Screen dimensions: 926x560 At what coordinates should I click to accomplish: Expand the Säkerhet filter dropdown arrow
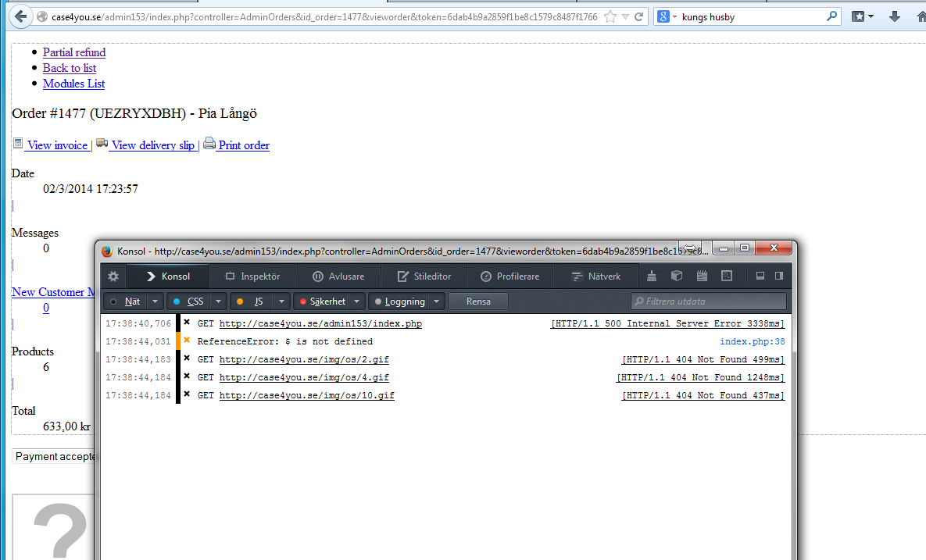coord(356,301)
